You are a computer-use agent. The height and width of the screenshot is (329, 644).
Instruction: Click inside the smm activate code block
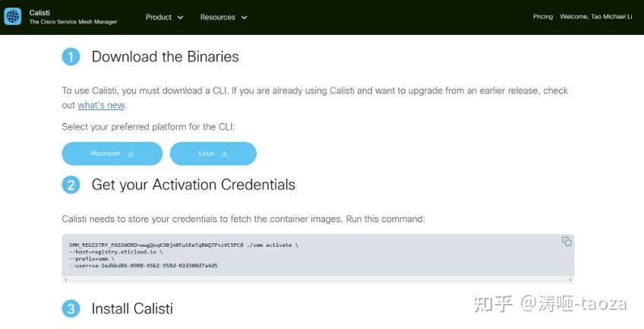(304, 255)
